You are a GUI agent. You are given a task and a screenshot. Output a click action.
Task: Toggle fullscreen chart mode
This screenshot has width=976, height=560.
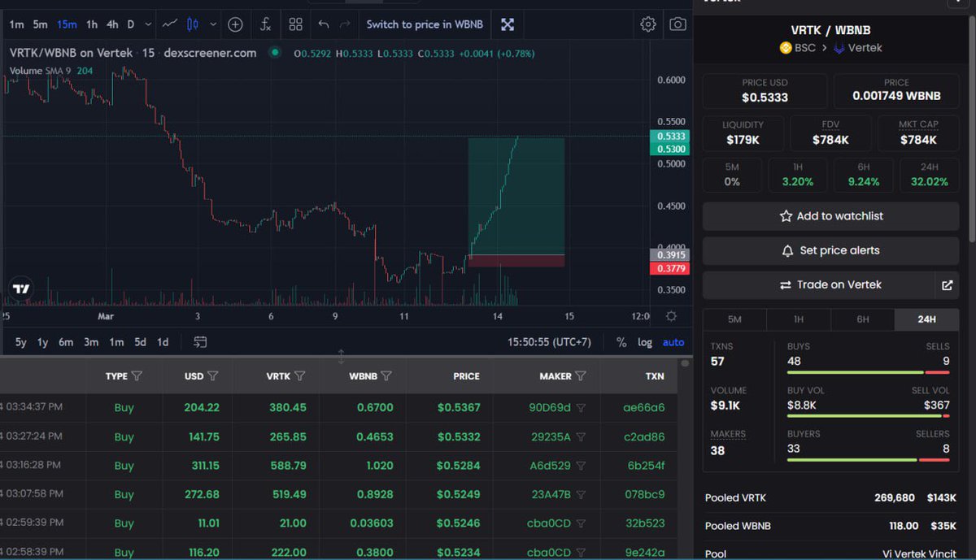coord(508,24)
